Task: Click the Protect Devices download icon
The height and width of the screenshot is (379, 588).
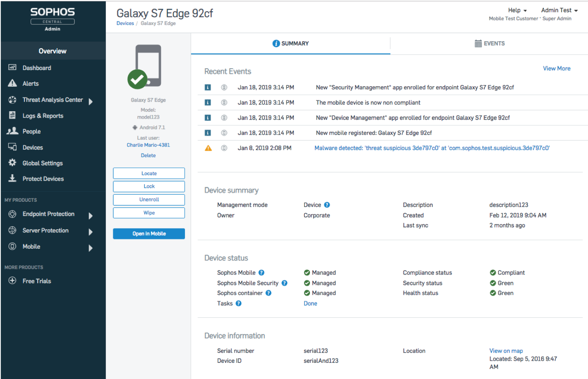Action: click(x=12, y=179)
